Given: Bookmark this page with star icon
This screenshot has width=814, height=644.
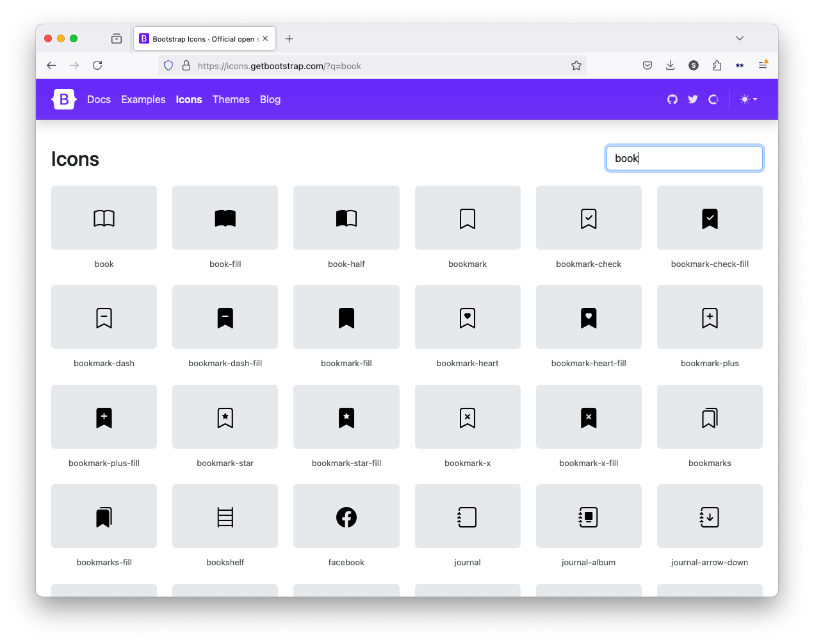Looking at the screenshot, I should pos(576,65).
